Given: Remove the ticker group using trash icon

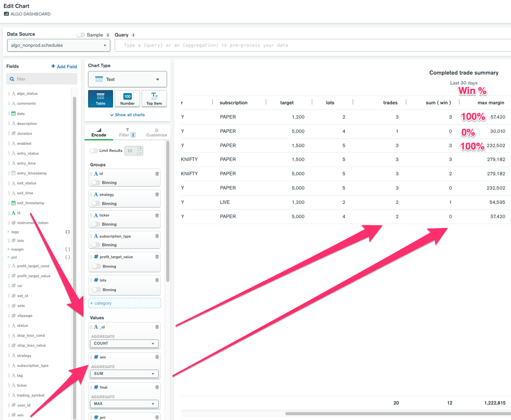Looking at the screenshot, I should (157, 215).
